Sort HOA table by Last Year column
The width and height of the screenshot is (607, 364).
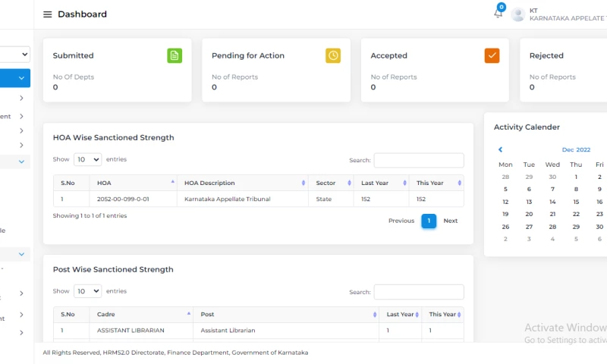point(381,183)
